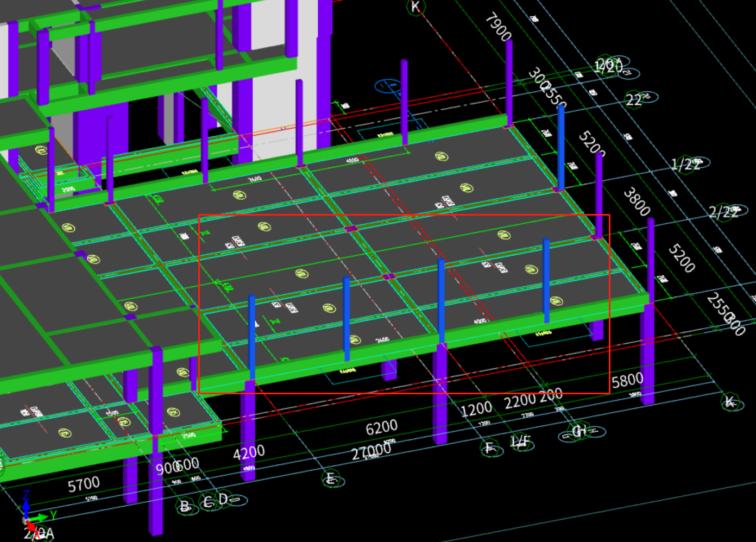Select the K axis bubble at top
The width and height of the screenshot is (756, 542).
tap(415, 7)
